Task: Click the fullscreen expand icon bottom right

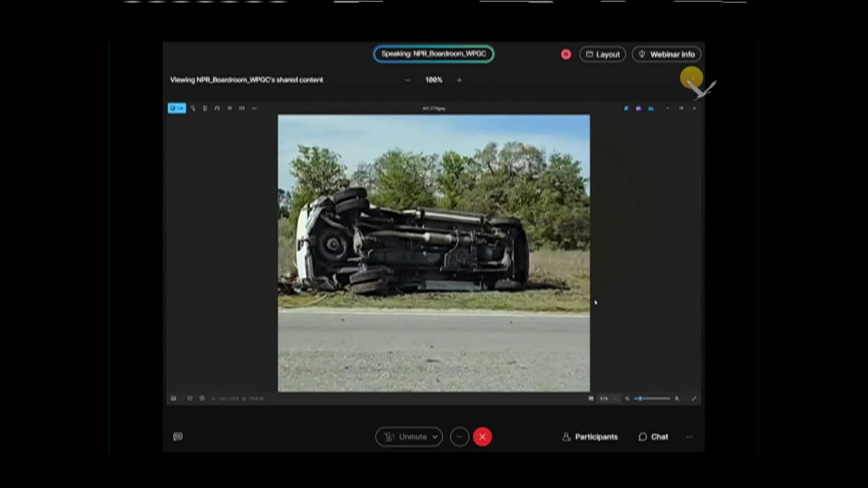Action: point(694,399)
